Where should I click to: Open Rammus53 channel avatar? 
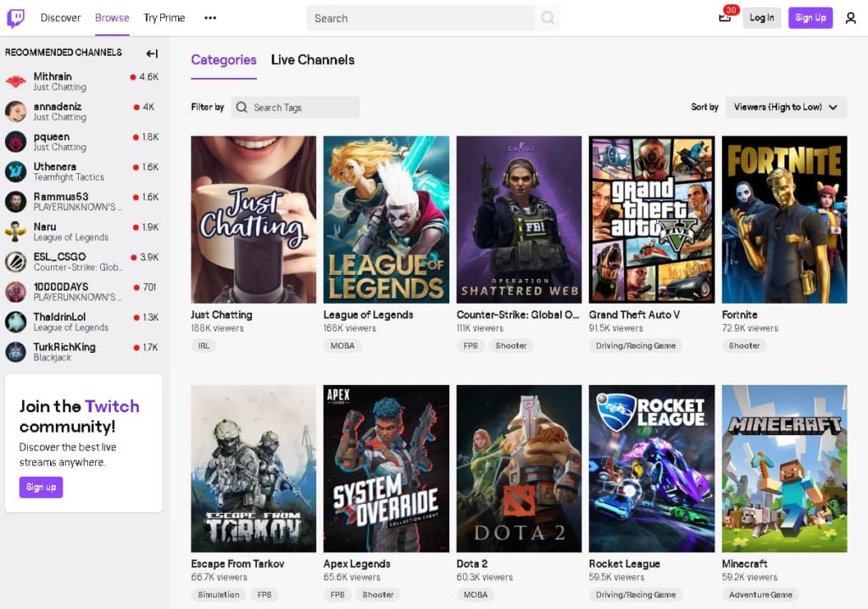pos(15,202)
